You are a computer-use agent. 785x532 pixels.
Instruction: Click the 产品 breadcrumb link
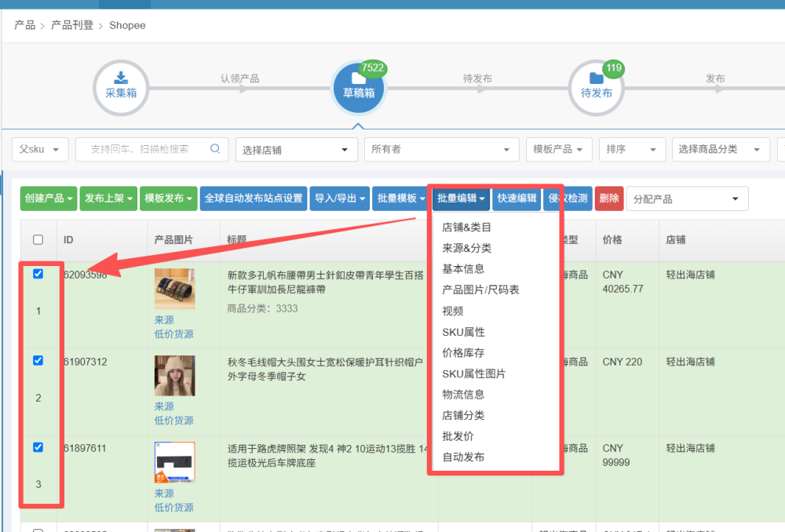(24, 25)
